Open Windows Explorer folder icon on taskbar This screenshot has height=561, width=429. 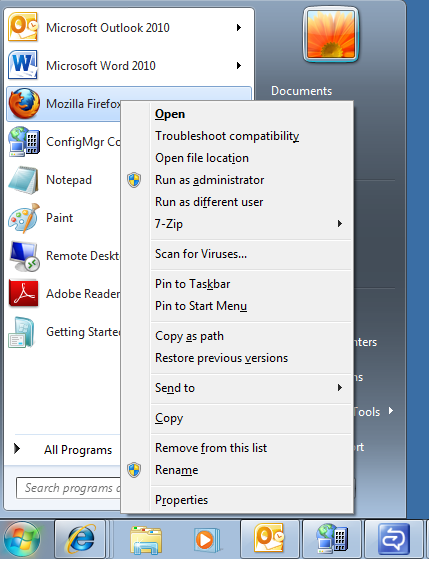tap(145, 540)
